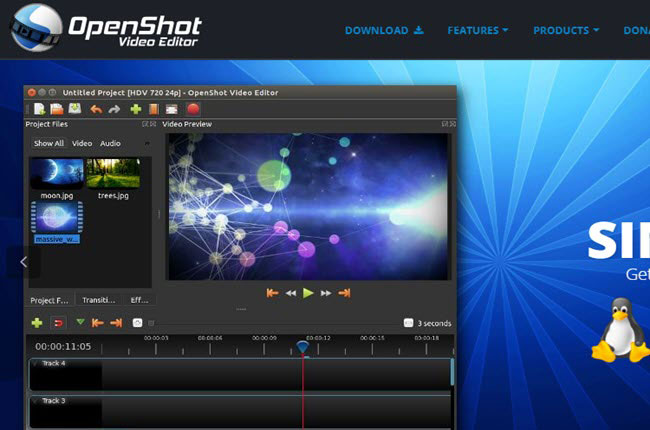Click the timeline vertical scrollbar
The image size is (650, 430).
452,372
